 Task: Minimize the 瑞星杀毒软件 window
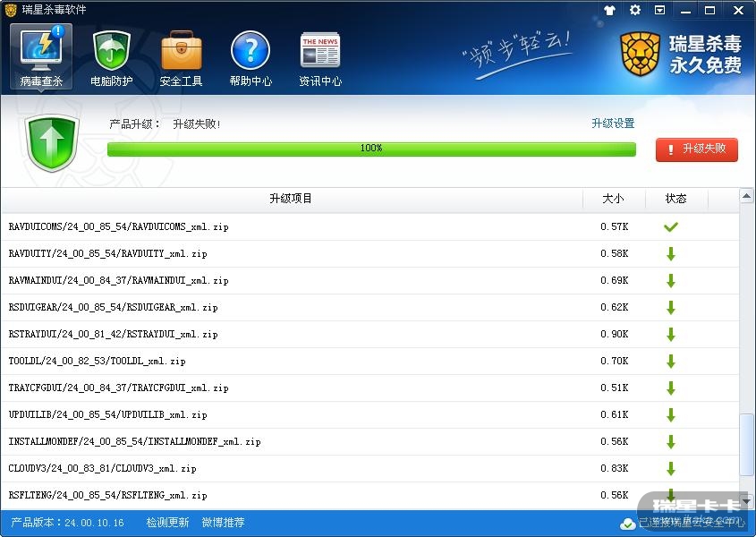pos(685,10)
